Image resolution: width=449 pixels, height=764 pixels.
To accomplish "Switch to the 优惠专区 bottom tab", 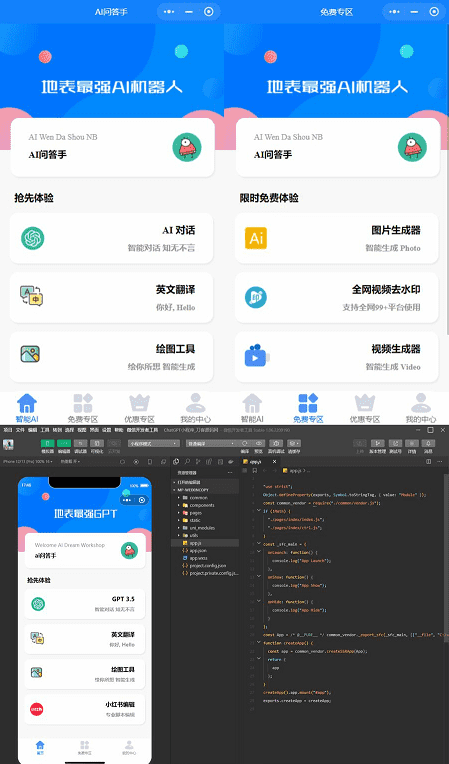I will click(x=139, y=409).
